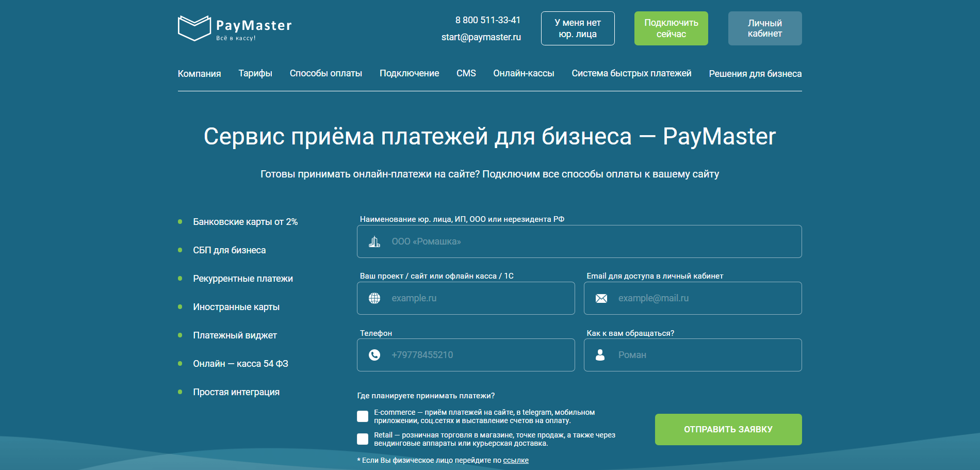Image resolution: width=980 pixels, height=470 pixels.
Task: Click the PayMaster logo
Action: [235, 28]
